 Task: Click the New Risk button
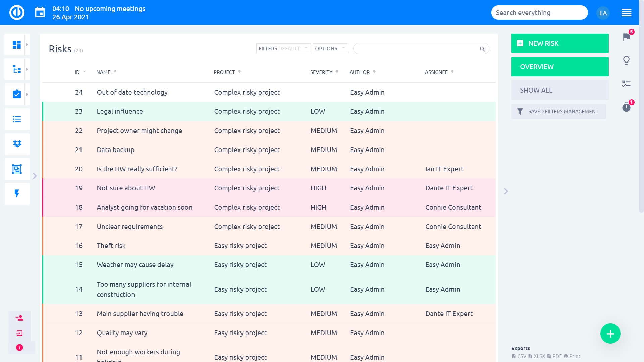tap(559, 43)
